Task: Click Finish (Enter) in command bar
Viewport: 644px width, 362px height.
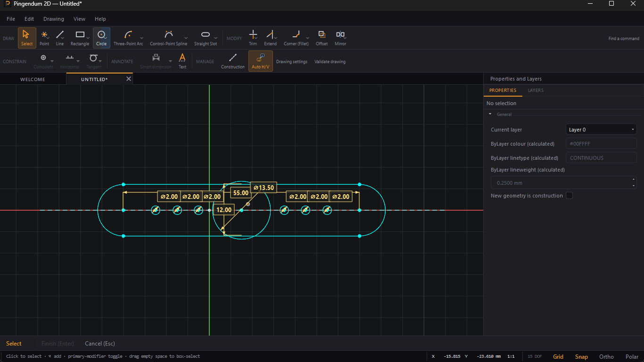Action: pos(58,344)
